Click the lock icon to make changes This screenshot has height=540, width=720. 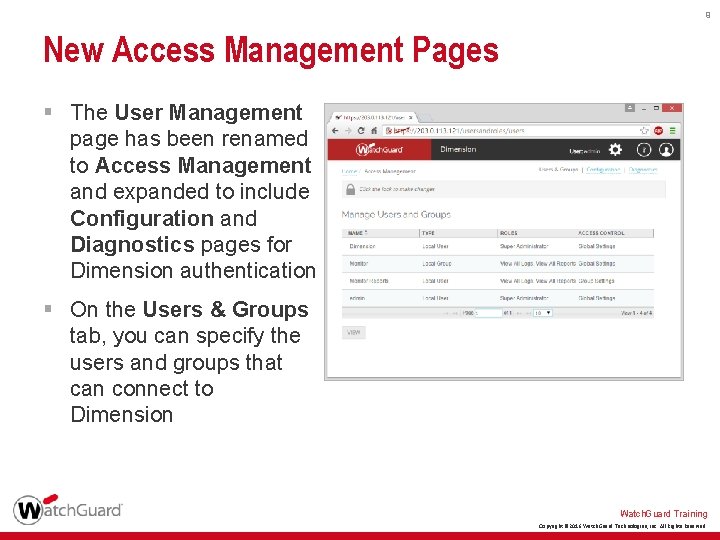350,189
